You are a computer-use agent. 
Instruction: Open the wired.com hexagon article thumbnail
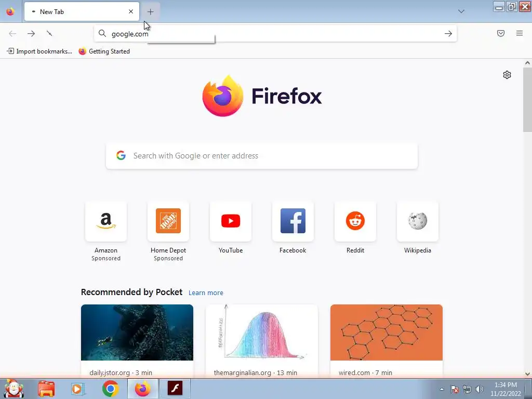pyautogui.click(x=387, y=332)
